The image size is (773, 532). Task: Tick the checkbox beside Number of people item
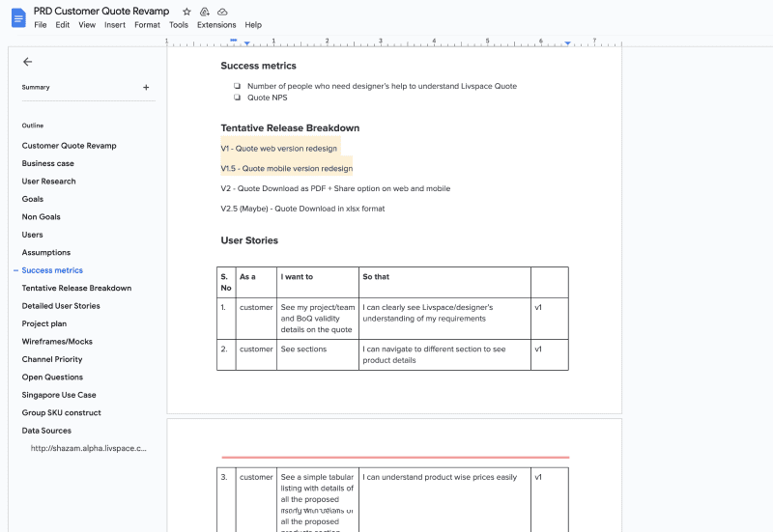click(237, 86)
